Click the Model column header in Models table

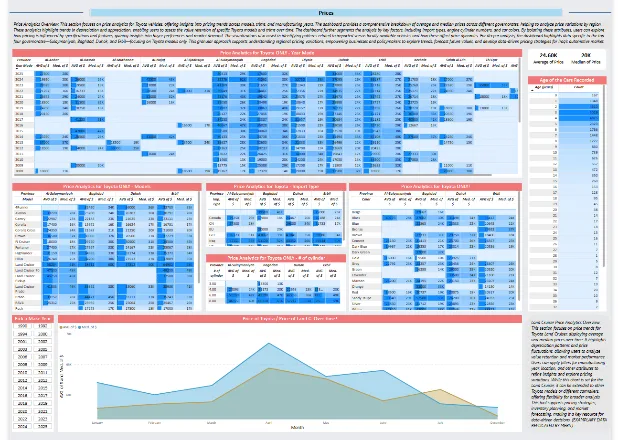pyautogui.click(x=26, y=199)
